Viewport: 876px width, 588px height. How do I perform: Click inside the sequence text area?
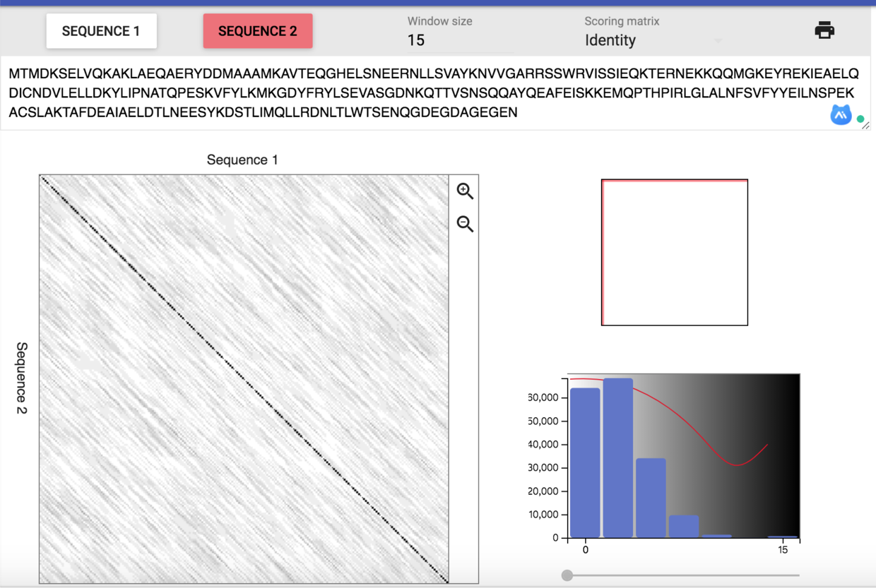(435, 93)
